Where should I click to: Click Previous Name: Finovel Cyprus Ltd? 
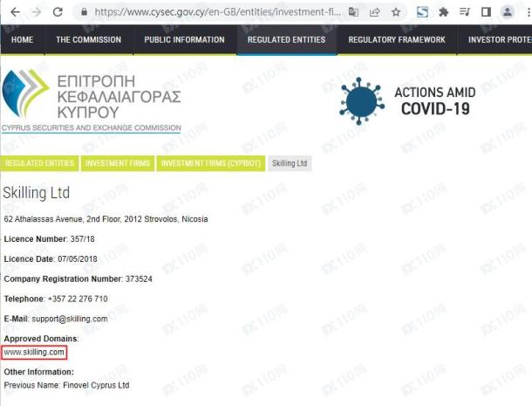point(66,385)
